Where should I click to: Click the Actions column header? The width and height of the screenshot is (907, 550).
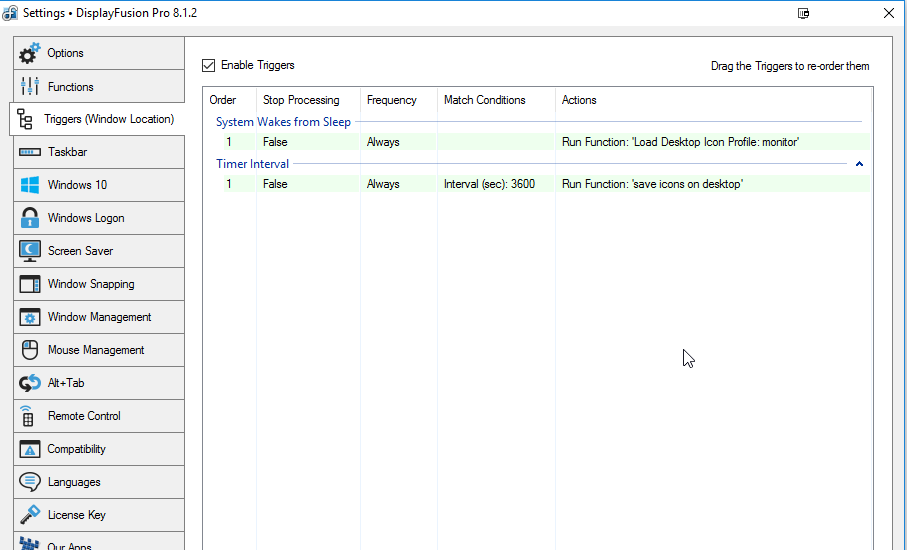click(x=579, y=100)
